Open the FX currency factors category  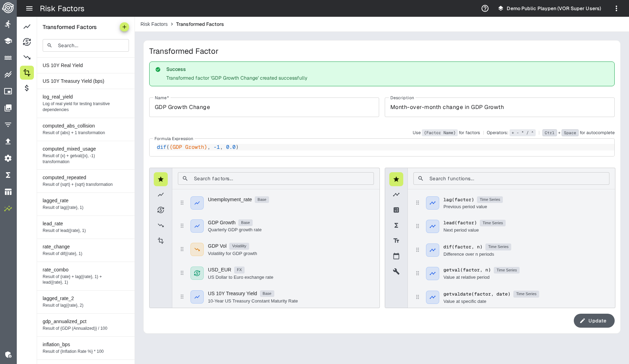click(x=161, y=210)
